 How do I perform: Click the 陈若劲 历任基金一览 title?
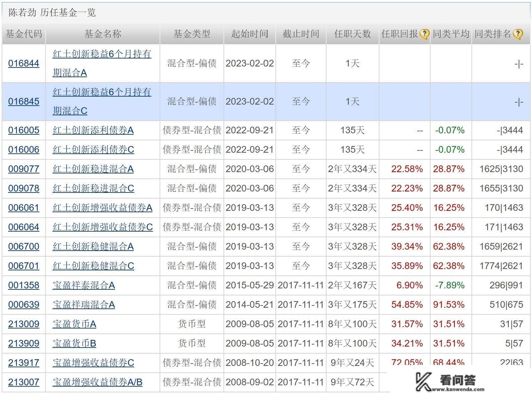point(52,13)
